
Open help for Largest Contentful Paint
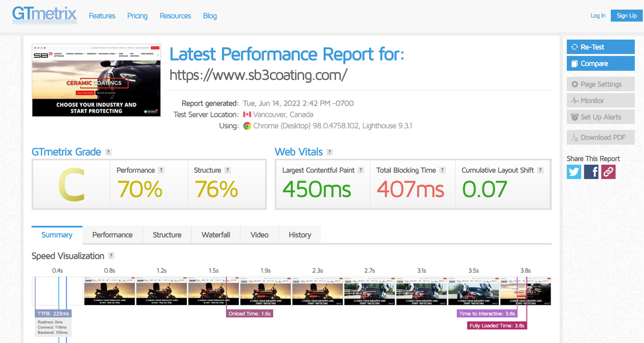pos(361,170)
